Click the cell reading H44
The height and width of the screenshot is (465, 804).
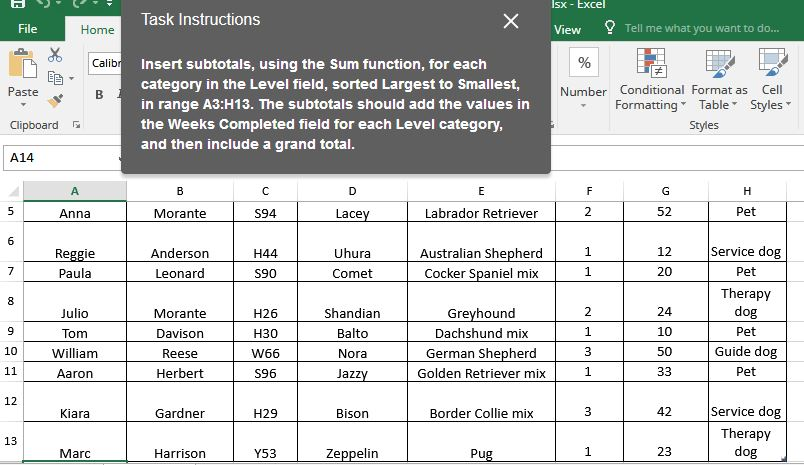click(x=265, y=241)
